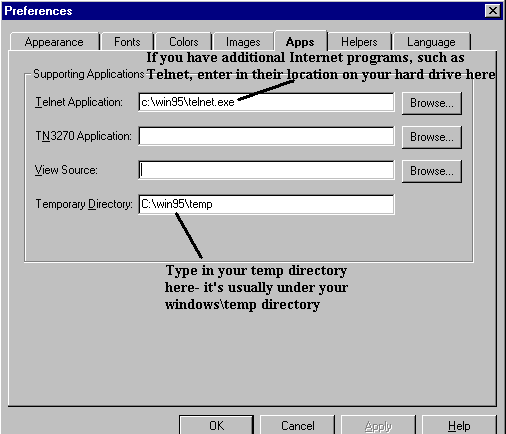Screen dimensions: 506x434
Task: Switch to the Language tab
Action: pyautogui.click(x=431, y=42)
